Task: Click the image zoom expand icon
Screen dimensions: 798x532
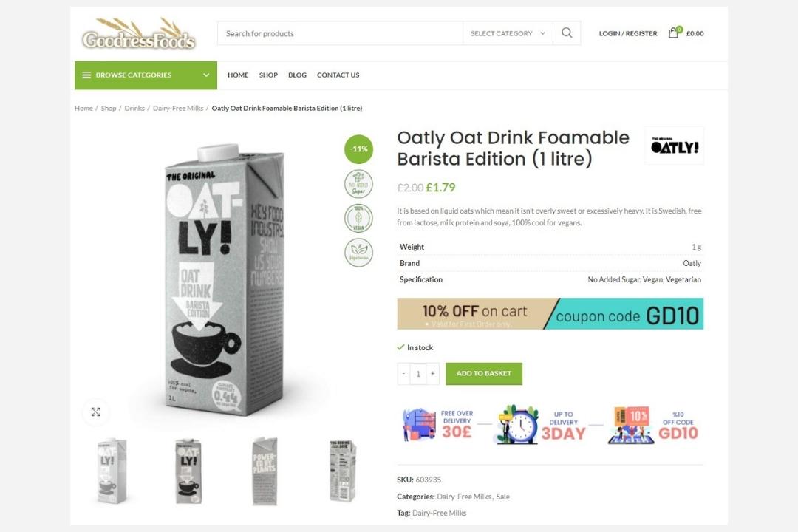Action: (96, 412)
